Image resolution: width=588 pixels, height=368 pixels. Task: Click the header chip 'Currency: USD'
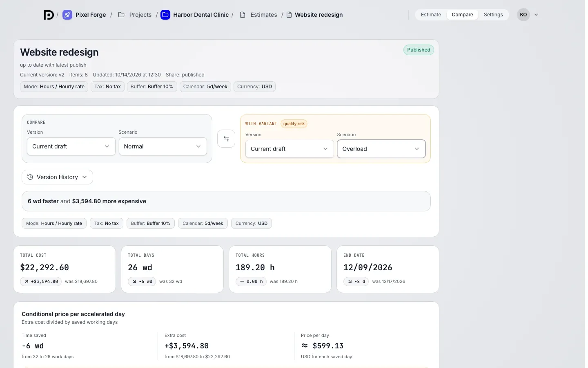(254, 87)
